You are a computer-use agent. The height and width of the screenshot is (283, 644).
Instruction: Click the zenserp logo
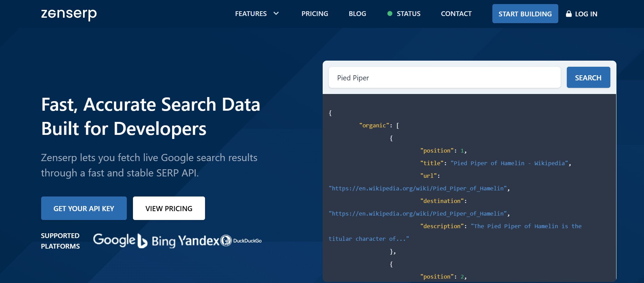coord(69,14)
